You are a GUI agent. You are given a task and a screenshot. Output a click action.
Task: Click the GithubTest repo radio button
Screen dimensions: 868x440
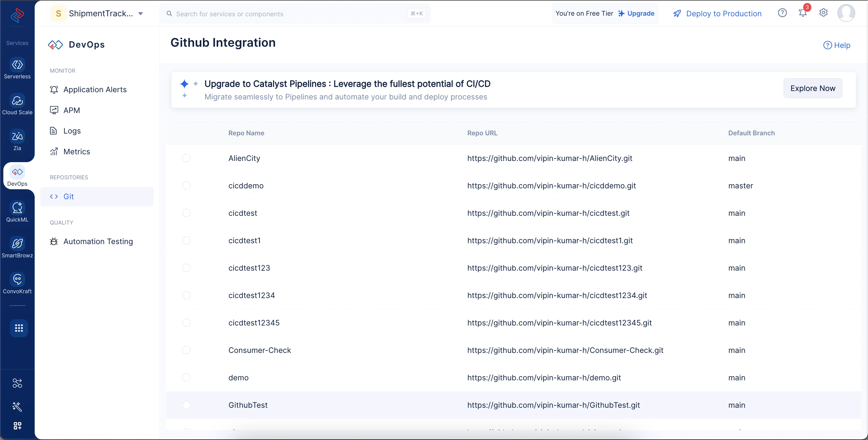186,405
